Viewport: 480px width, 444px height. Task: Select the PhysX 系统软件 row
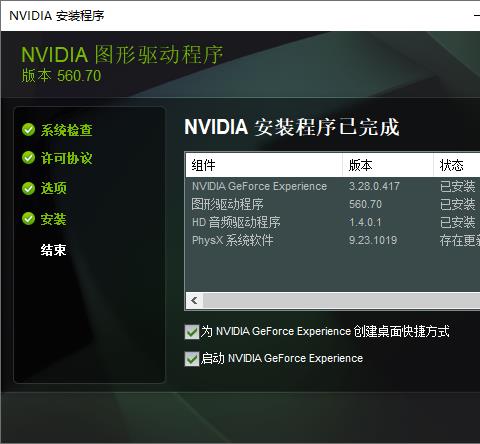[333, 240]
